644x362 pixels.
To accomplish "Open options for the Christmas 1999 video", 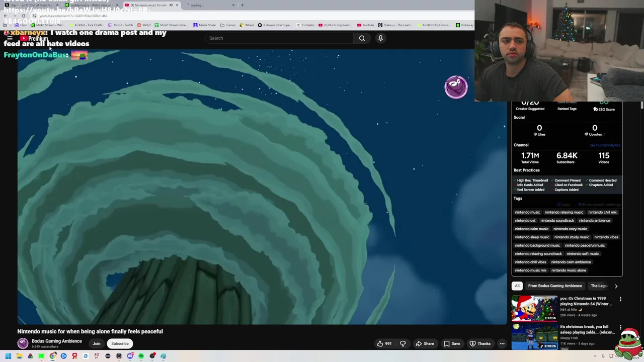I will coord(620,299).
